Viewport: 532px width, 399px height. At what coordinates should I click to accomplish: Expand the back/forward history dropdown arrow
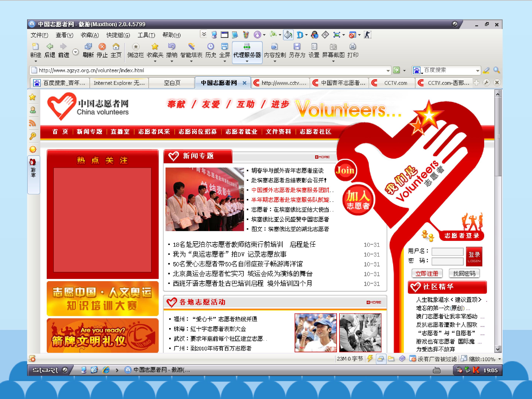[x=76, y=52]
